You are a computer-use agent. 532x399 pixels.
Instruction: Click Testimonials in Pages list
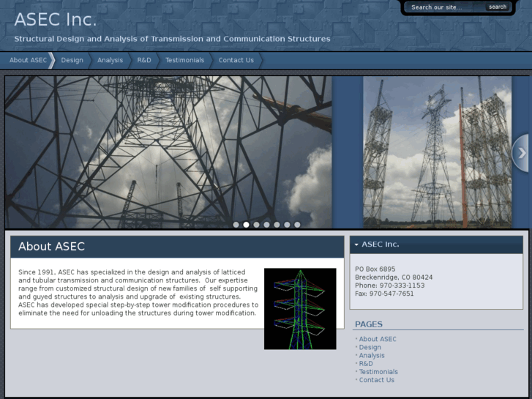tap(378, 371)
